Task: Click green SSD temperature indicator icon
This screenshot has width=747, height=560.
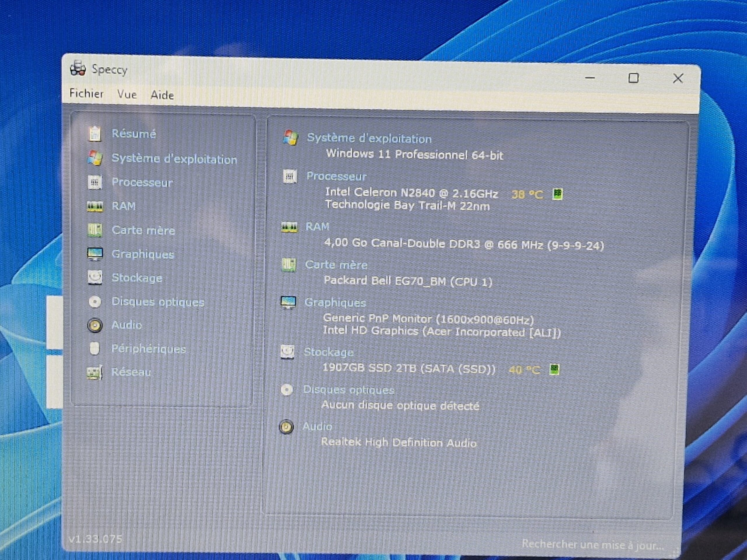Action: click(x=554, y=370)
